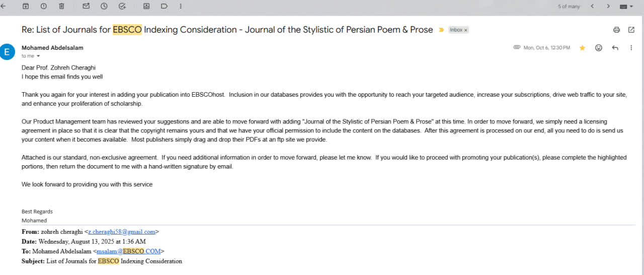This screenshot has width=644, height=275.
Task: Open the message's three-dot More menu
Action: tap(631, 48)
